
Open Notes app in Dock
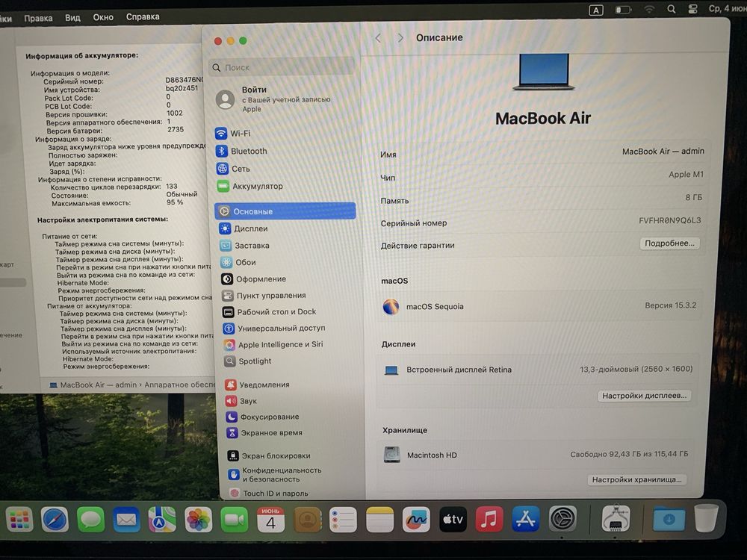point(379,519)
